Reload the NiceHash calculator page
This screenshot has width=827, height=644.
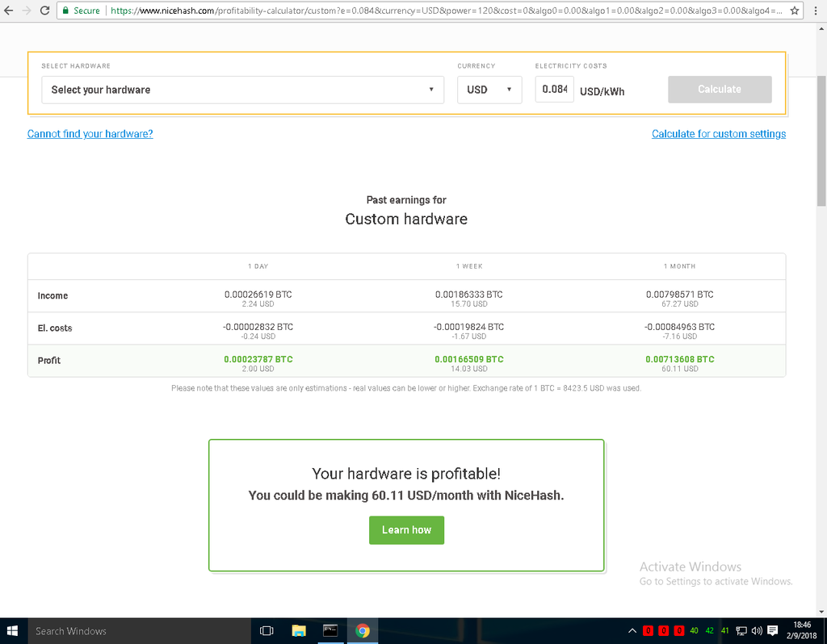[45, 10]
